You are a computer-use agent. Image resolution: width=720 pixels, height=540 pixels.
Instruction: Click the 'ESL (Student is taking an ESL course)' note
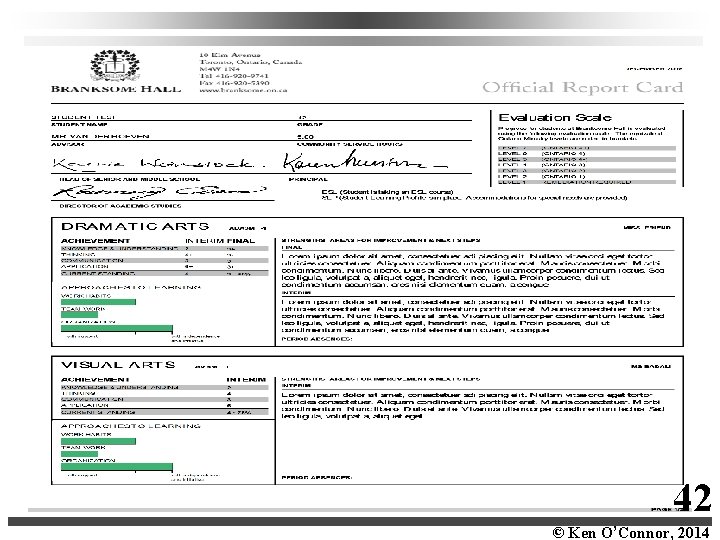click(x=387, y=192)
